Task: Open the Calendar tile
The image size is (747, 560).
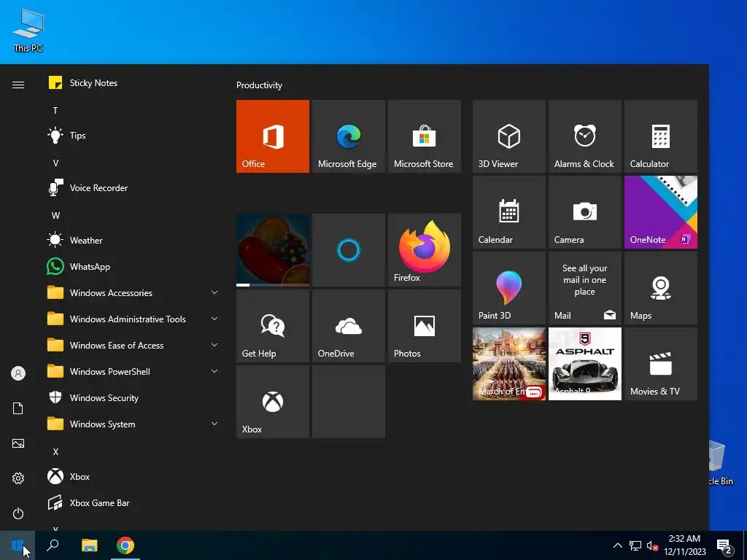Action: pyautogui.click(x=508, y=212)
